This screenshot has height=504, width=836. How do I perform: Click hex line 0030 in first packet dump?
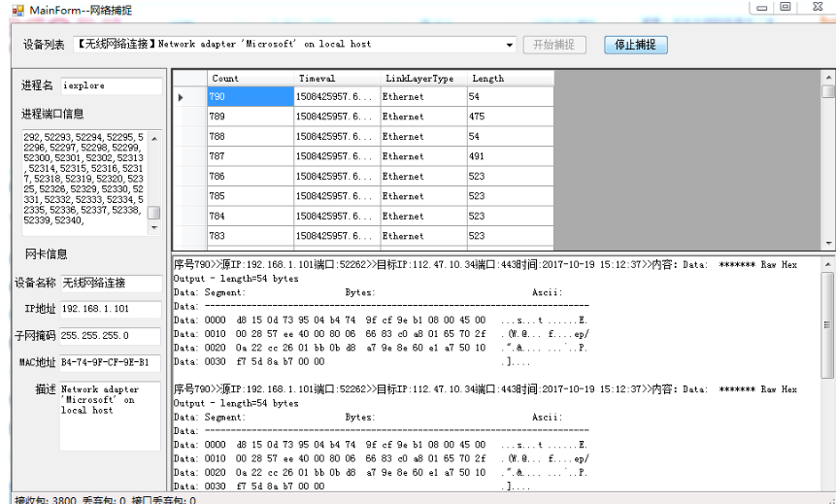point(351,361)
